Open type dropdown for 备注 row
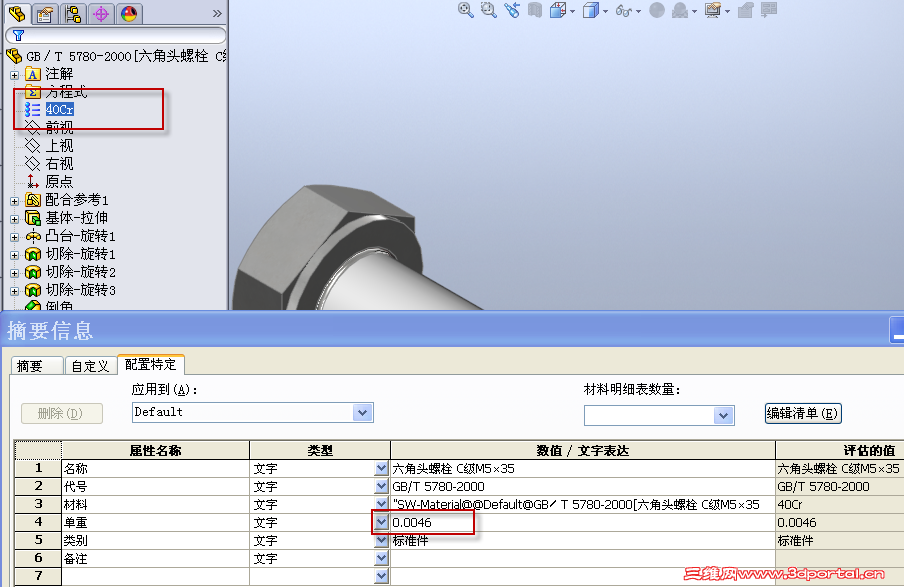Screen dimensions: 904x587 pos(381,558)
